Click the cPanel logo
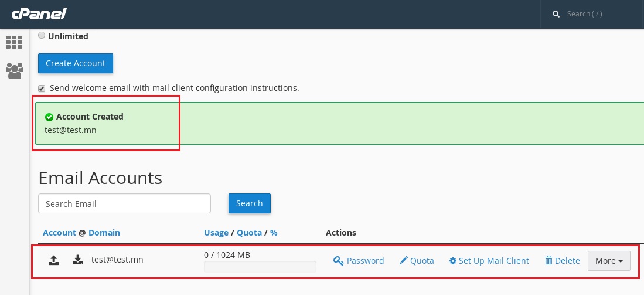 (x=39, y=14)
